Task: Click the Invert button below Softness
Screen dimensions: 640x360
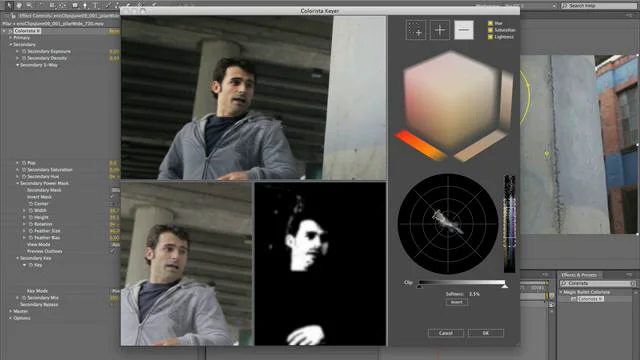Action: [x=457, y=302]
